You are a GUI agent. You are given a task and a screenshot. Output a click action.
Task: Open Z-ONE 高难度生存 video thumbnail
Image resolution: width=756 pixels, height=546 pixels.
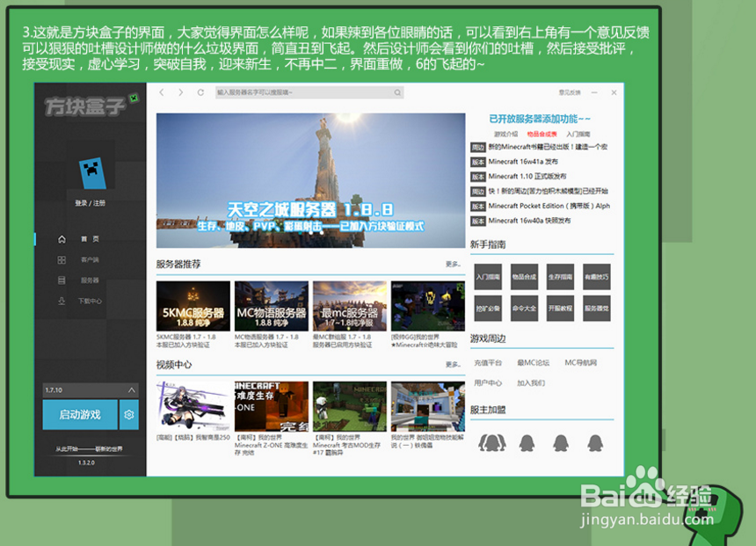(271, 406)
